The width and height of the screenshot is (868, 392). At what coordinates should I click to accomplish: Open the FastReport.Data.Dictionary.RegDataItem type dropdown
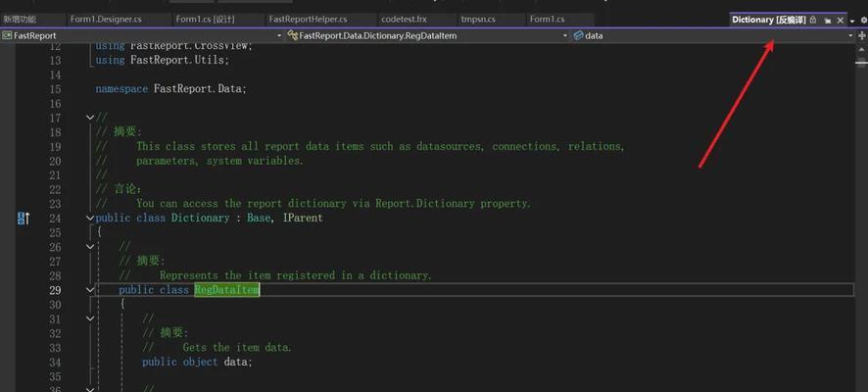[x=564, y=35]
